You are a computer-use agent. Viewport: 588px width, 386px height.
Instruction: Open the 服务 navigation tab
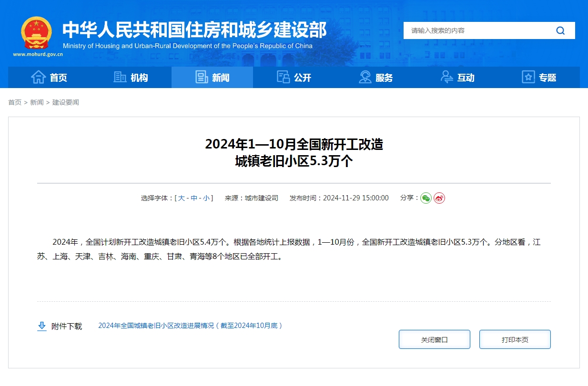pyautogui.click(x=376, y=77)
